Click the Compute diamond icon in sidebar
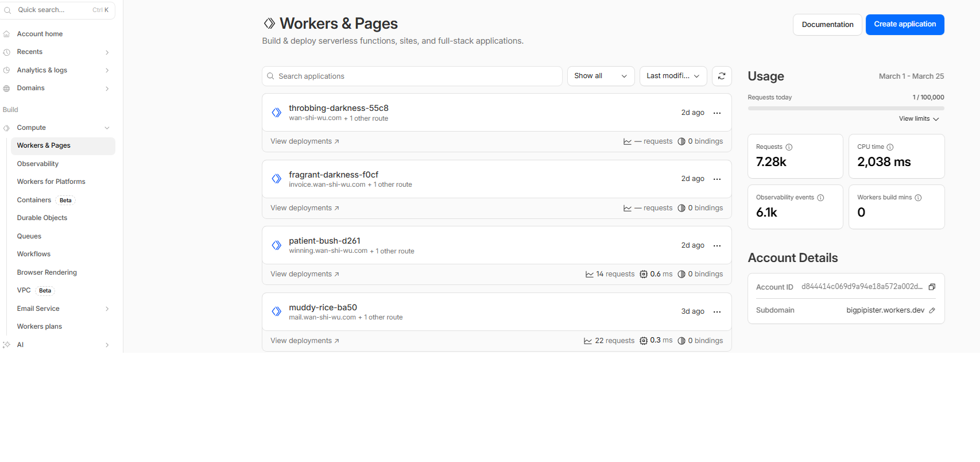 [6, 128]
